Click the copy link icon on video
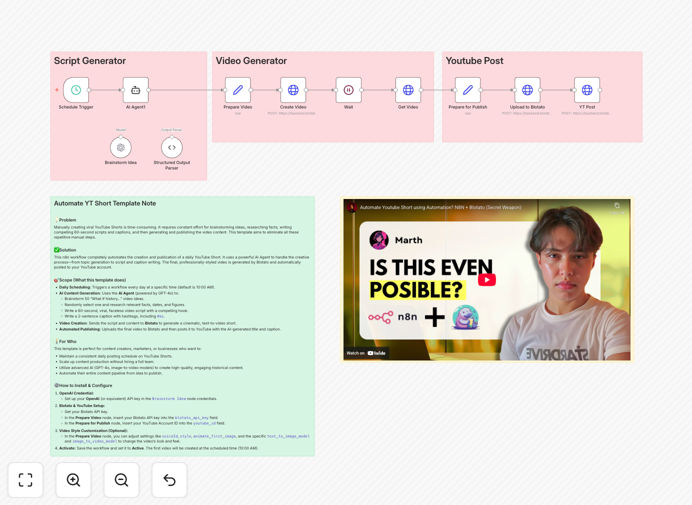Image resolution: width=692 pixels, height=505 pixels. pyautogui.click(x=617, y=207)
